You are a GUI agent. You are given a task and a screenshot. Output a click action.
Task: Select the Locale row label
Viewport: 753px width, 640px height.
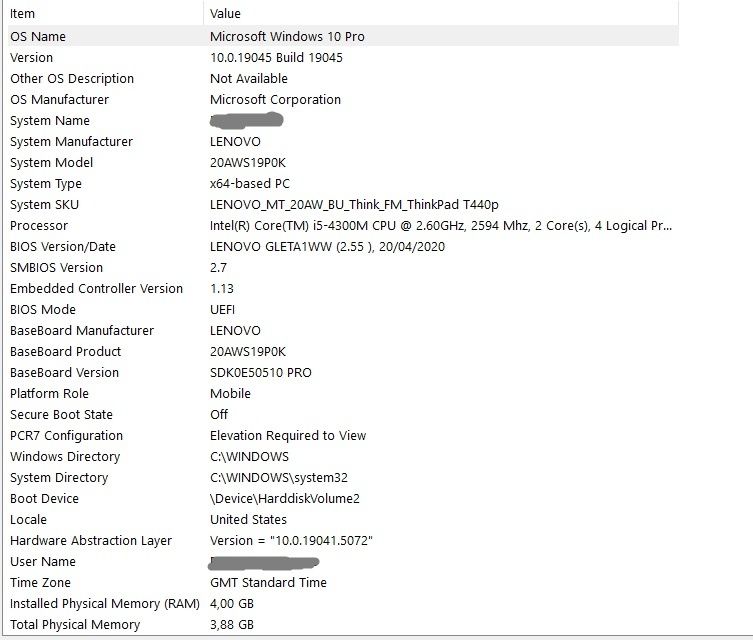click(x=28, y=520)
